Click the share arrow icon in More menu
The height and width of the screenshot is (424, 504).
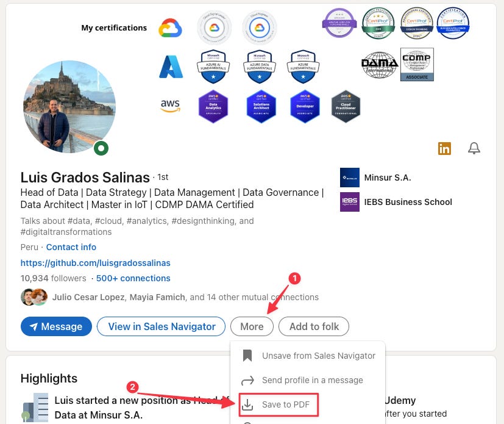tap(247, 381)
